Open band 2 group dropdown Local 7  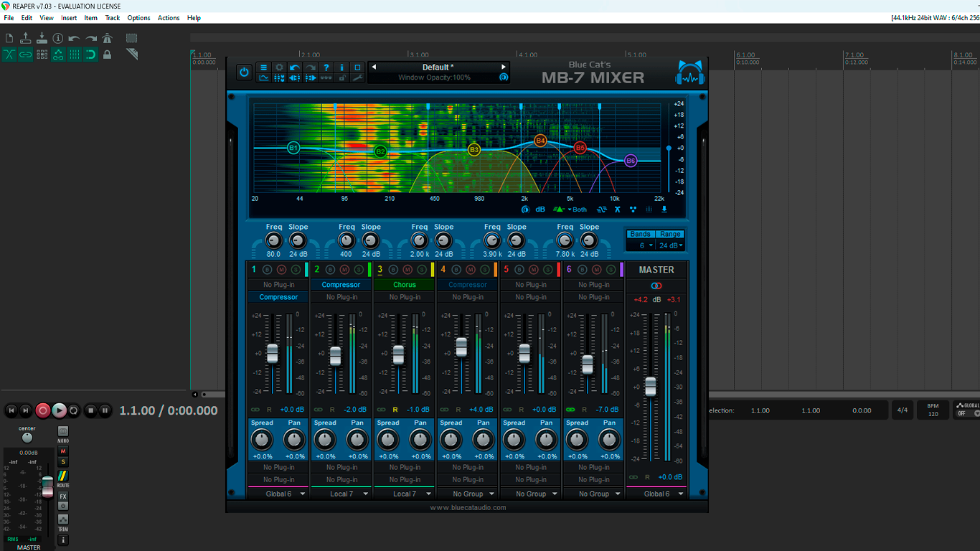(341, 494)
